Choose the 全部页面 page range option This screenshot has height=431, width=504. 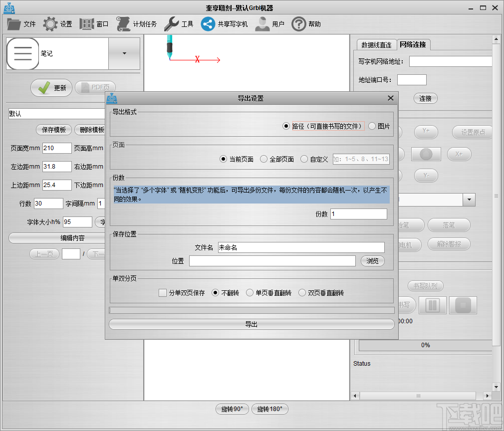pyautogui.click(x=264, y=159)
